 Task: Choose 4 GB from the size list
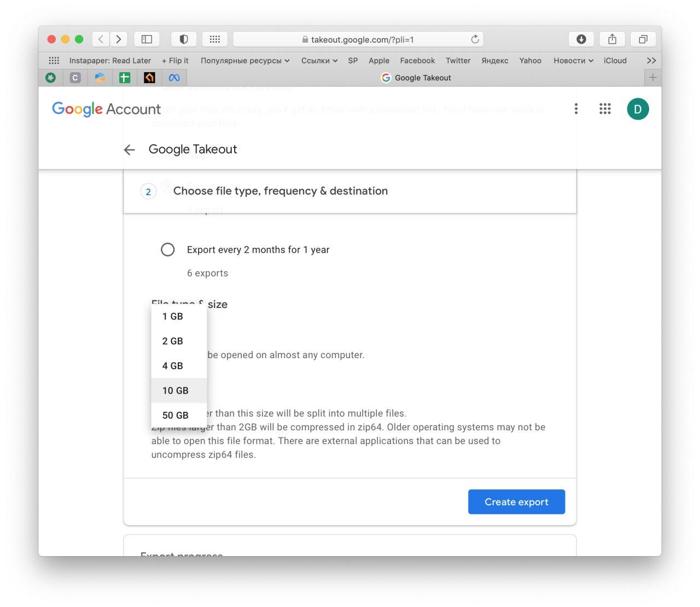coord(179,366)
